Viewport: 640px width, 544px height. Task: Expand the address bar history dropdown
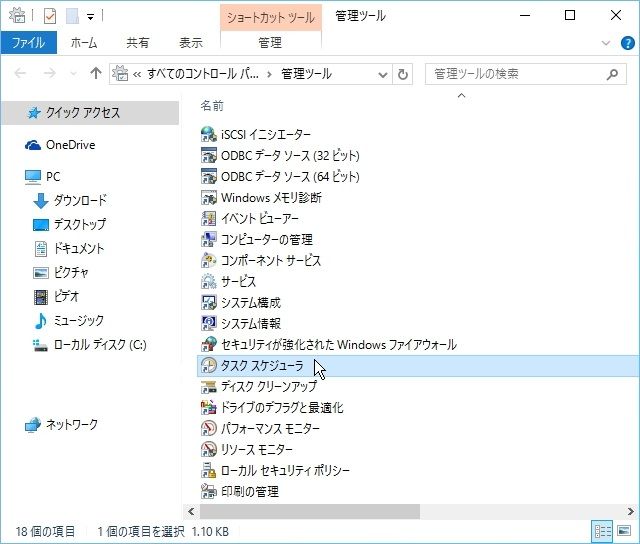[382, 75]
